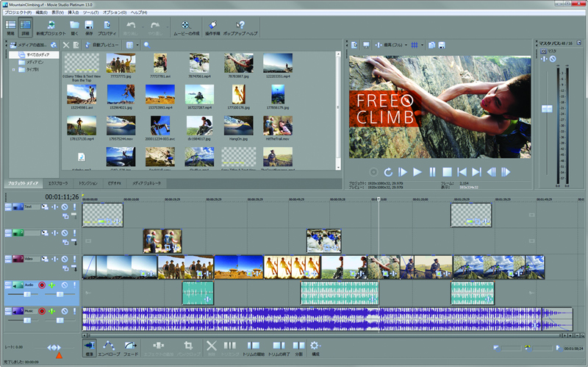Click the 新規プロジェクト (New Project) icon
Viewport: 588px width, 367px height.
[x=50, y=26]
